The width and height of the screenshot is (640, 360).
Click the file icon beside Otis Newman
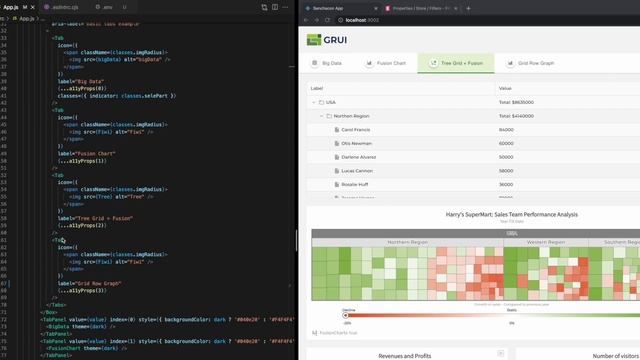(x=337, y=144)
